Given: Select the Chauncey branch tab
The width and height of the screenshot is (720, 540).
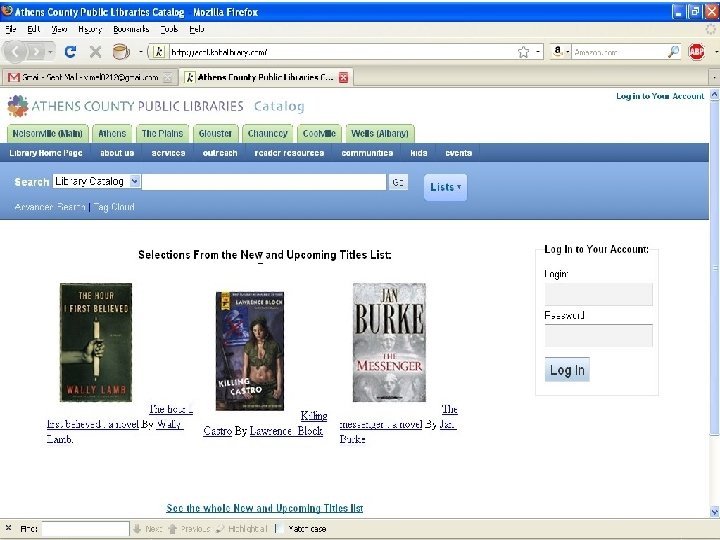Looking at the screenshot, I should (268, 134).
